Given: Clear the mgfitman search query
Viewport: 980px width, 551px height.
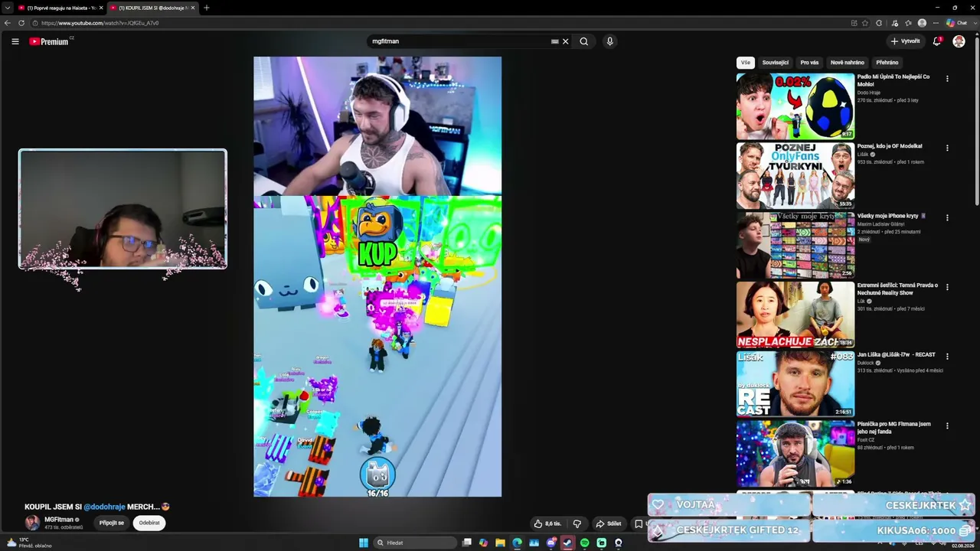Looking at the screenshot, I should click(x=566, y=41).
